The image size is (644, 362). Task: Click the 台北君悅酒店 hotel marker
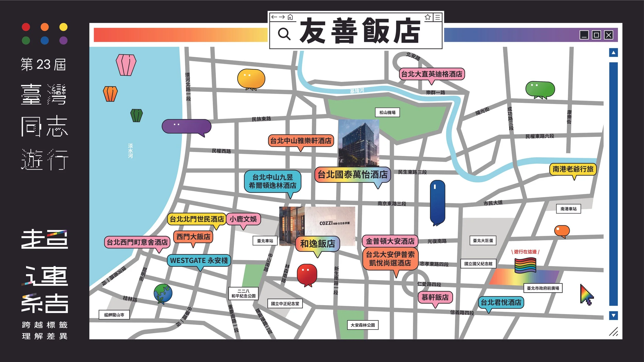pyautogui.click(x=501, y=302)
